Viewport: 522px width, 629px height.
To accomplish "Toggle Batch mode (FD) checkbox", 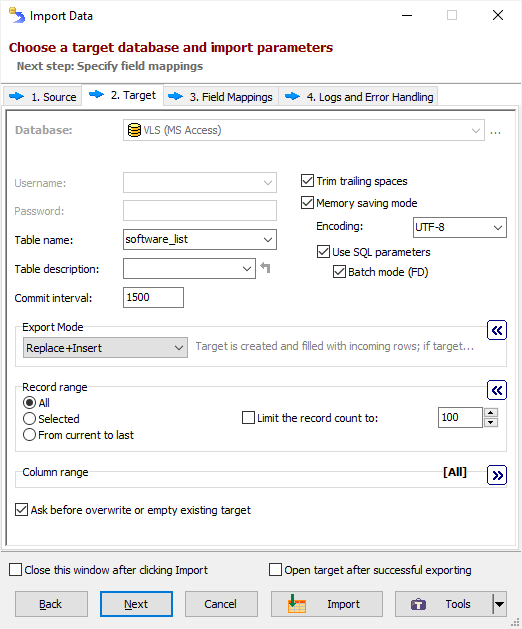I will 339,272.
